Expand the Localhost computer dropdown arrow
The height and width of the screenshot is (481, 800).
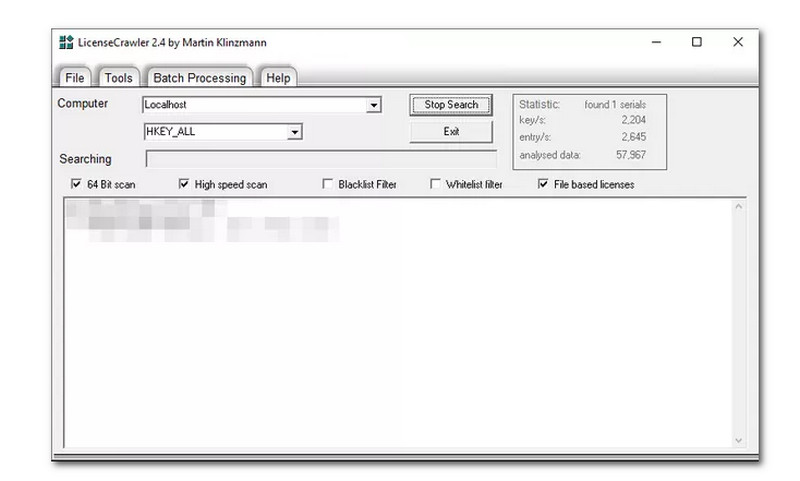coord(373,105)
